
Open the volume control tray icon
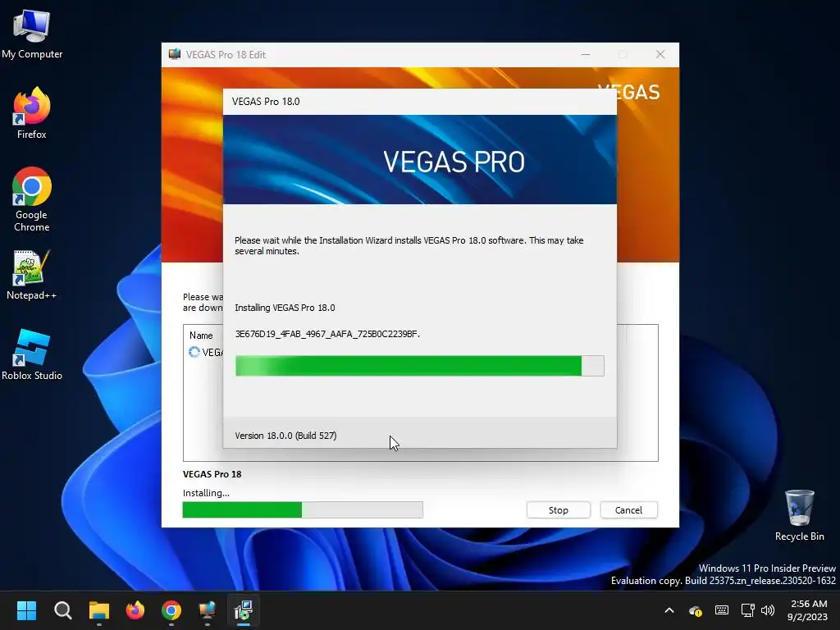tap(768, 610)
